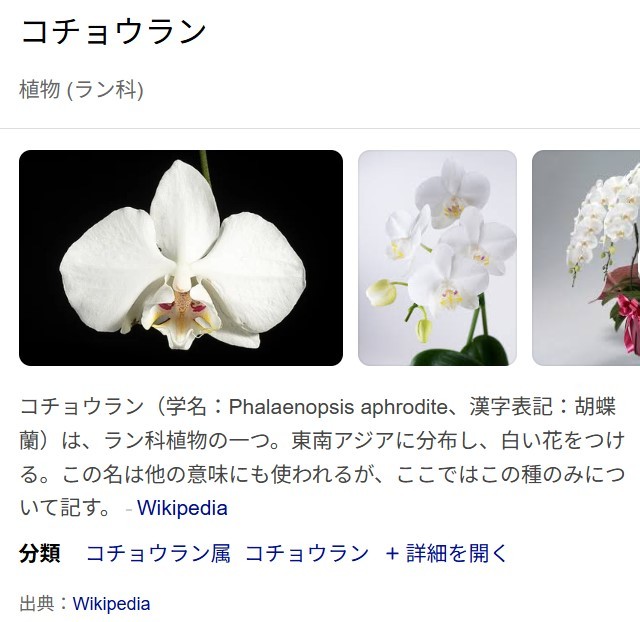
Task: Click the コチョウラン panel heading
Action: (113, 32)
